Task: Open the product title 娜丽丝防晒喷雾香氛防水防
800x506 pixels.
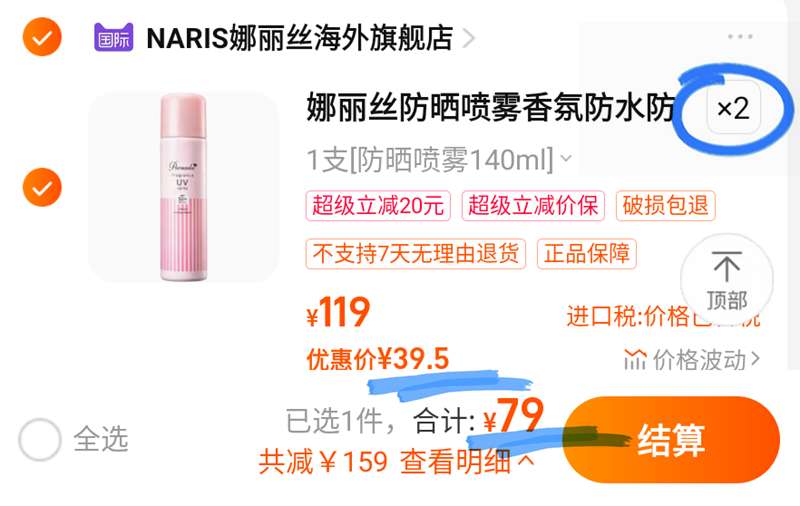Action: [x=490, y=108]
